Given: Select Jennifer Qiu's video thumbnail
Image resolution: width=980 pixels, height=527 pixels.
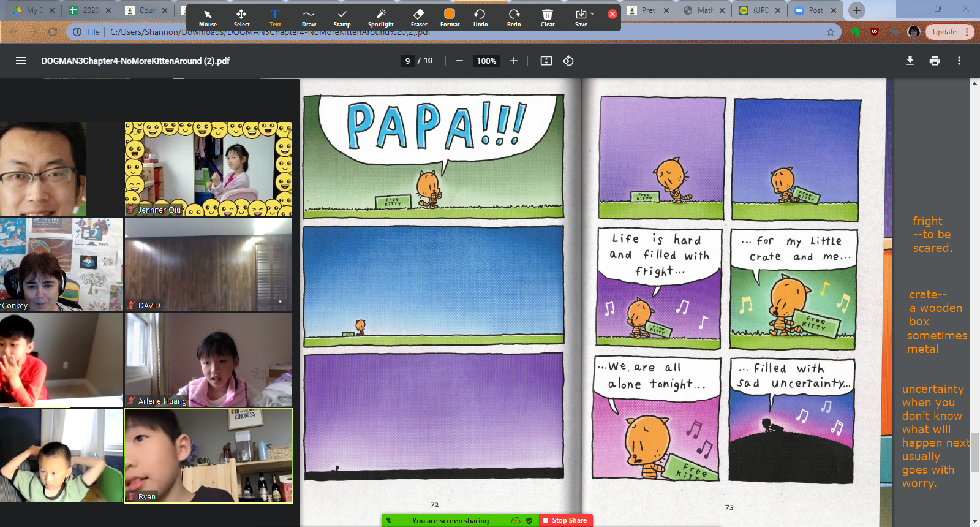Looking at the screenshot, I should [x=208, y=169].
